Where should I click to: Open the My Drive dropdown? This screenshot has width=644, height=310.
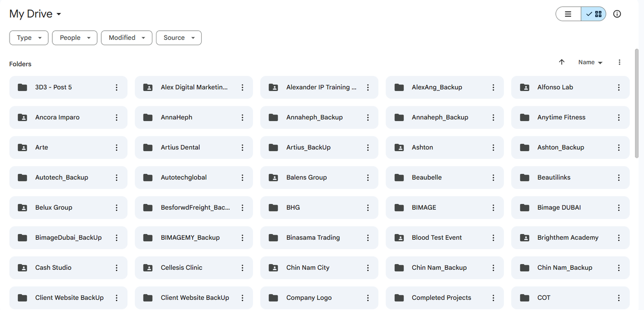[x=35, y=14]
